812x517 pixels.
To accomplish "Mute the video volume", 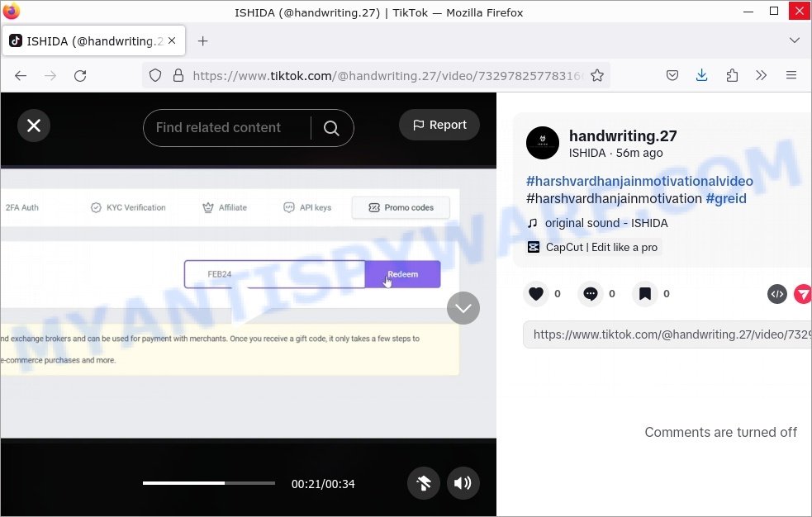I will [463, 483].
